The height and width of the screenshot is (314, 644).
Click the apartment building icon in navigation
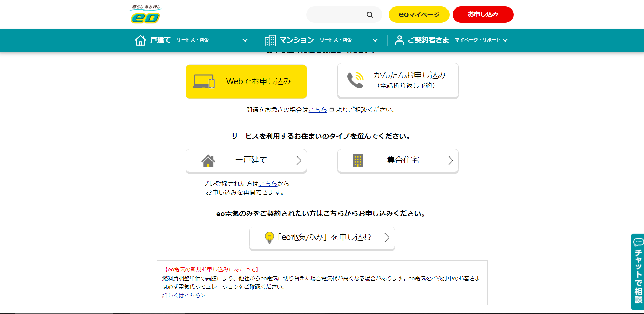point(270,40)
